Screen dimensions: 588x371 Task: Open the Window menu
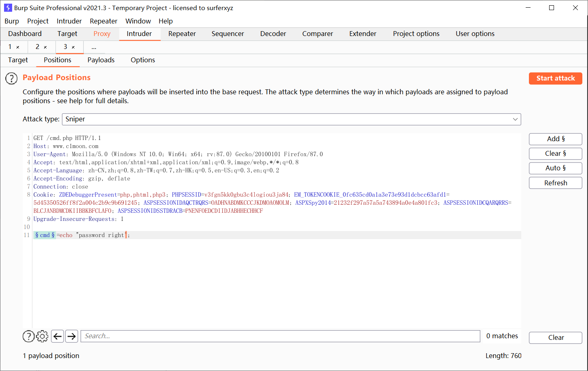coord(138,21)
